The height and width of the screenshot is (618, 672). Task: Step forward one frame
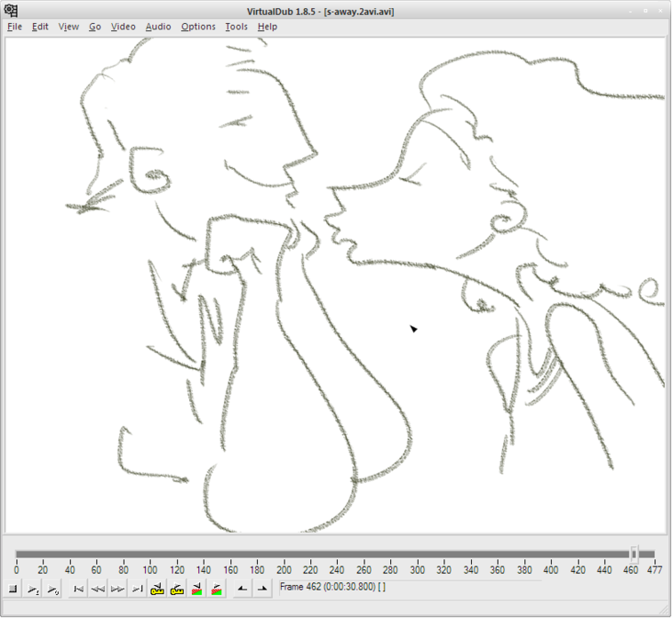tap(118, 590)
